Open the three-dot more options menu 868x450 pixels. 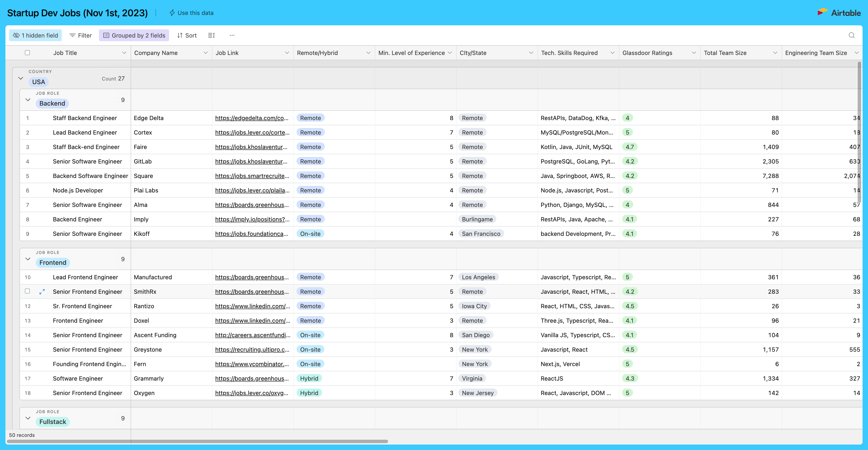pyautogui.click(x=232, y=36)
